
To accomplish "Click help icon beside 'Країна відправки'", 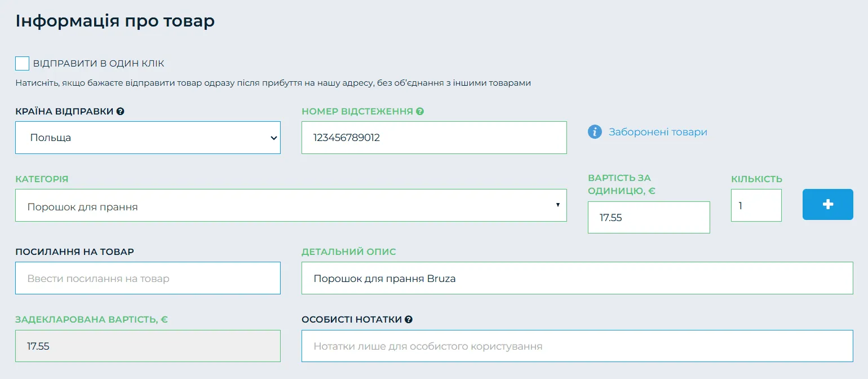I will point(120,112).
